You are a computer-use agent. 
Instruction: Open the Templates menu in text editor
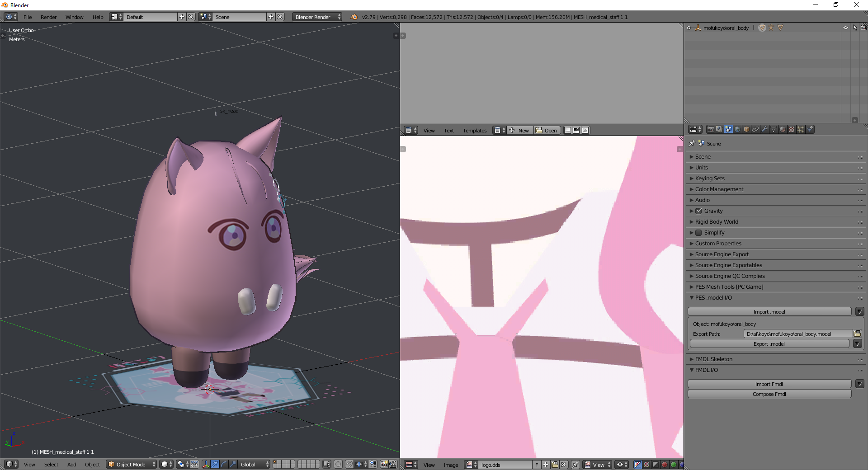tap(474, 130)
